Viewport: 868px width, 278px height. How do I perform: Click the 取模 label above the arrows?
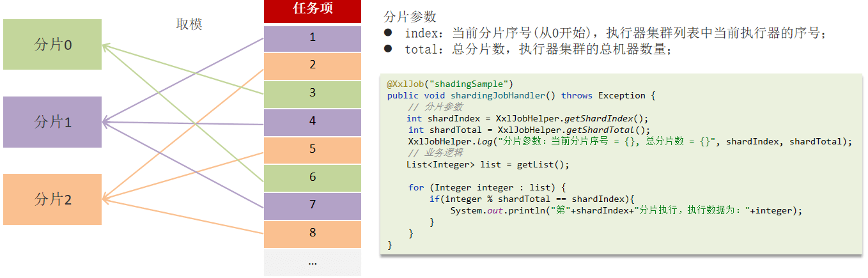coord(189,24)
